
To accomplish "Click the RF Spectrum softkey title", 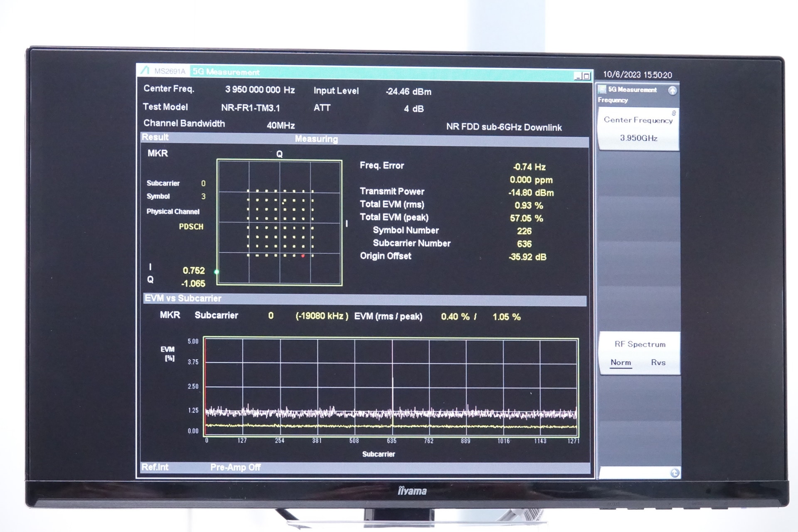I will [x=640, y=344].
